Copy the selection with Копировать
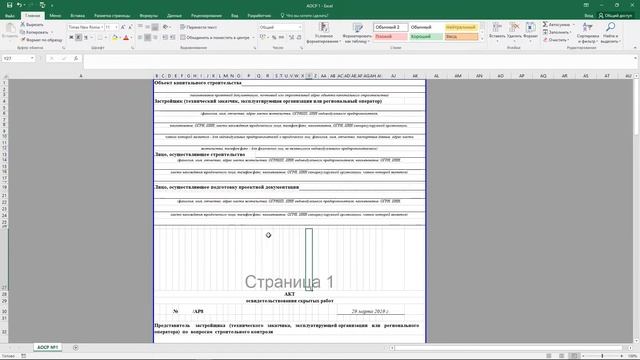Screen dimensions: 640x360 (x=34, y=32)
